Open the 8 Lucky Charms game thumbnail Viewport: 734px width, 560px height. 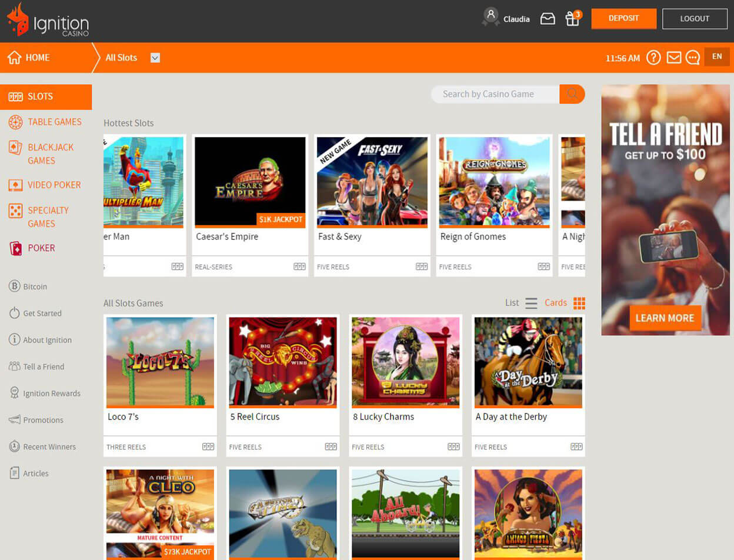(405, 362)
